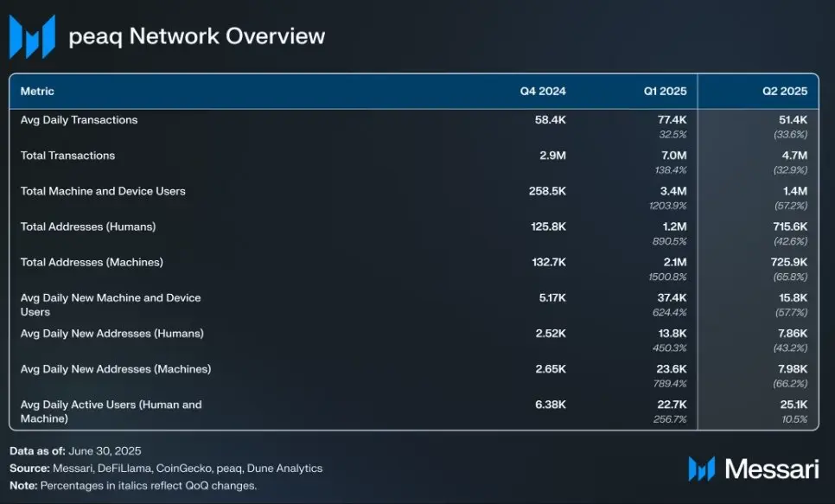Select 'Avg Daily Active Users (Human and Machine)' label
This screenshot has height=504, width=835.
(x=112, y=411)
